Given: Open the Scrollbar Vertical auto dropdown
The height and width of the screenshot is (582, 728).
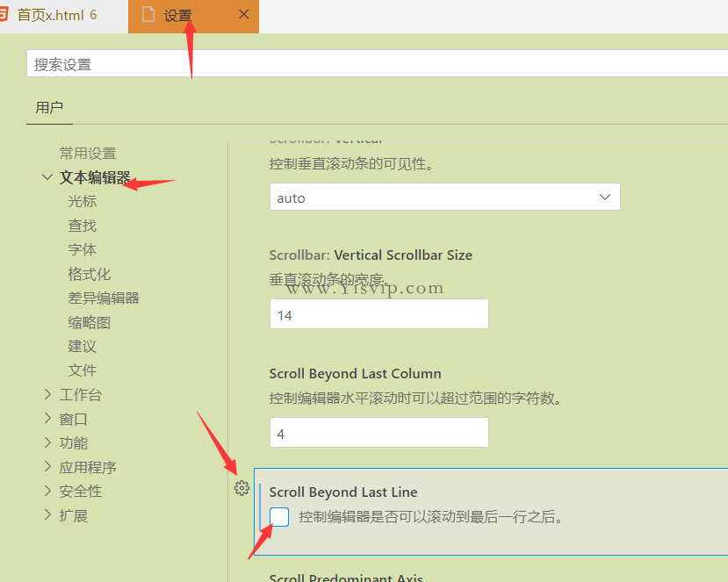Looking at the screenshot, I should click(444, 197).
